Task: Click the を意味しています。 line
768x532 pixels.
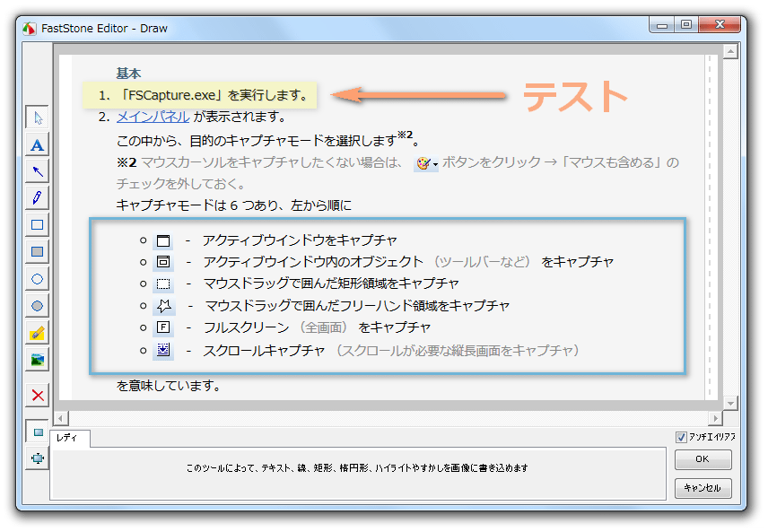Action: point(168,386)
